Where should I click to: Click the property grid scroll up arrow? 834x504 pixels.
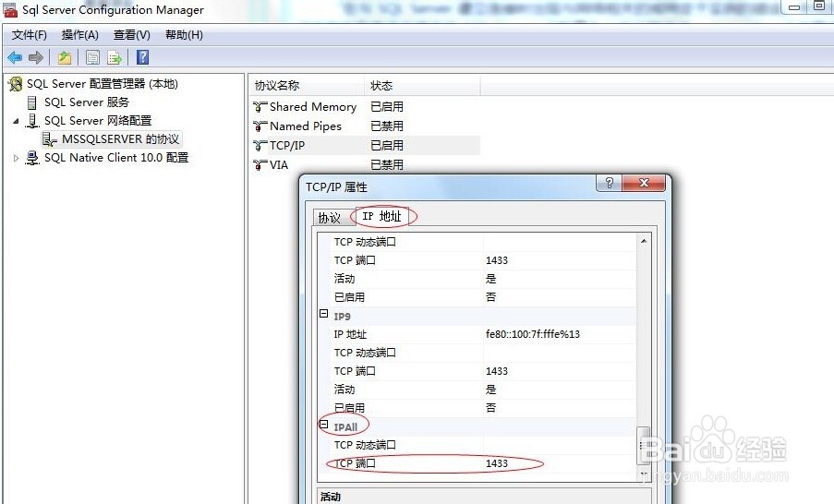pyautogui.click(x=644, y=241)
